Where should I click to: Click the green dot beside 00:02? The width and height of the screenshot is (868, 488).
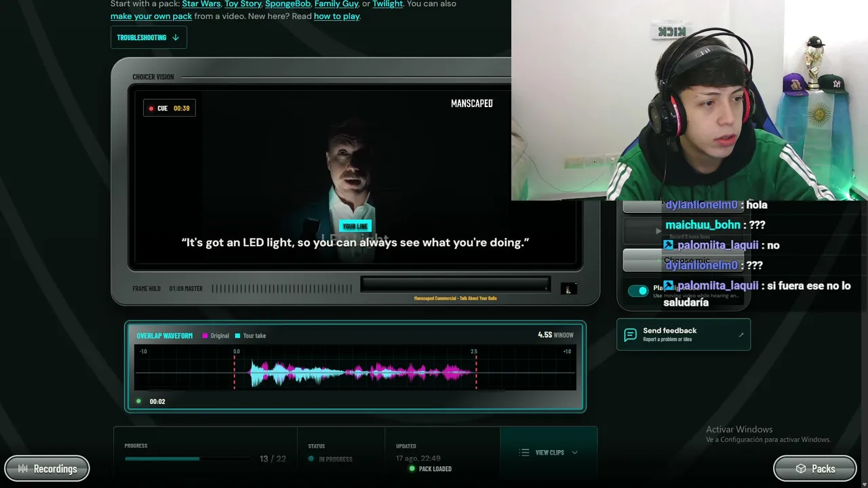[139, 401]
